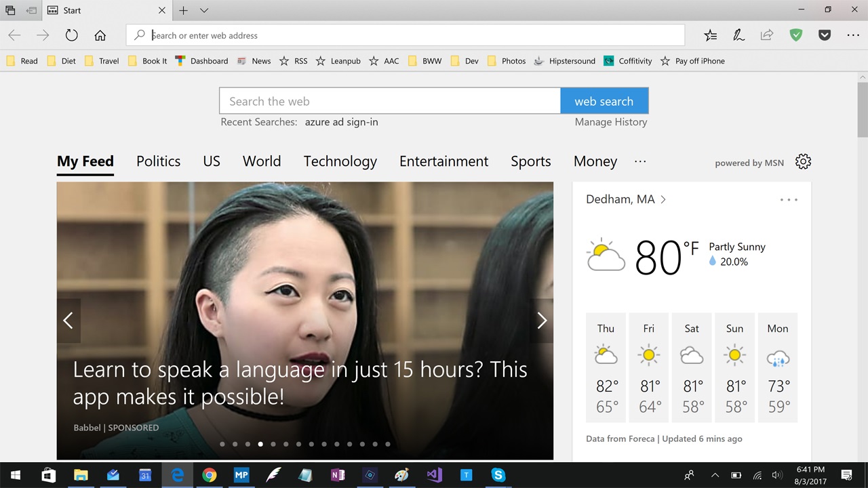Click the web search button
Screen dimensions: 868x488
[604, 100]
